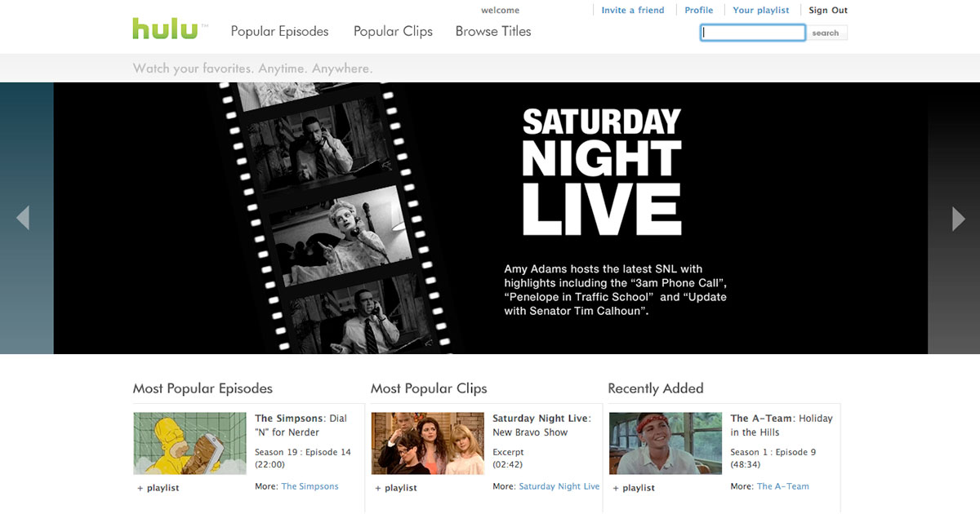Click More: Saturday Night Live link
980x514 pixels.
coord(559,486)
